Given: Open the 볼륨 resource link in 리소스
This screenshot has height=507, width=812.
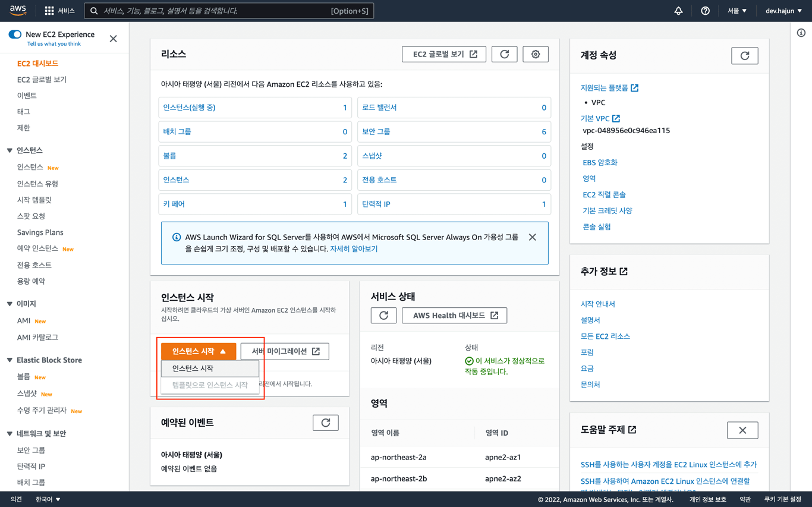Looking at the screenshot, I should [x=169, y=156].
